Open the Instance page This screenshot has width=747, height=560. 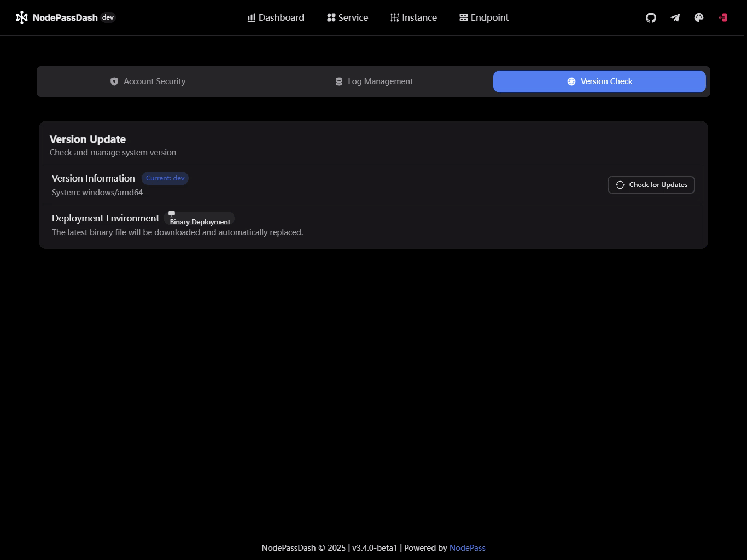click(413, 17)
